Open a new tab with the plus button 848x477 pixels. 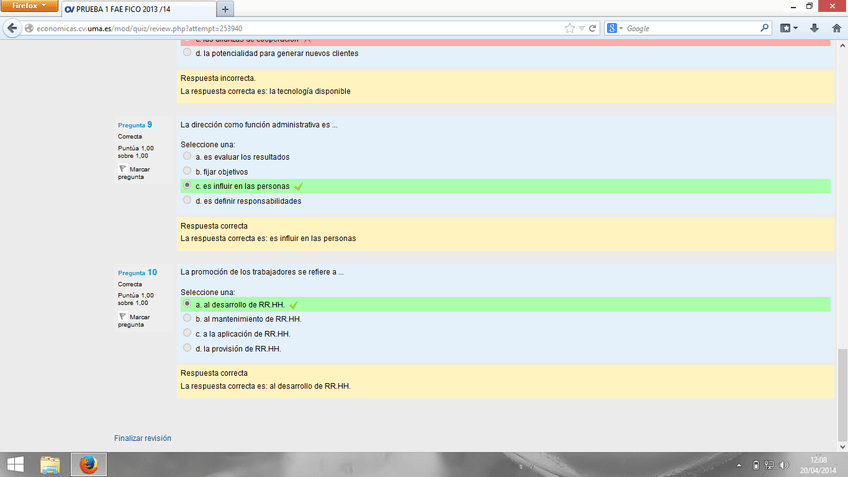[225, 9]
